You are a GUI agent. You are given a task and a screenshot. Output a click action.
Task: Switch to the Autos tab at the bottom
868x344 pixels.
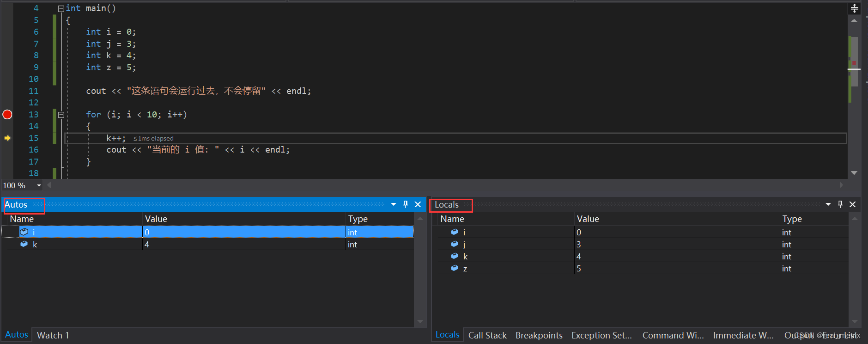(x=17, y=335)
